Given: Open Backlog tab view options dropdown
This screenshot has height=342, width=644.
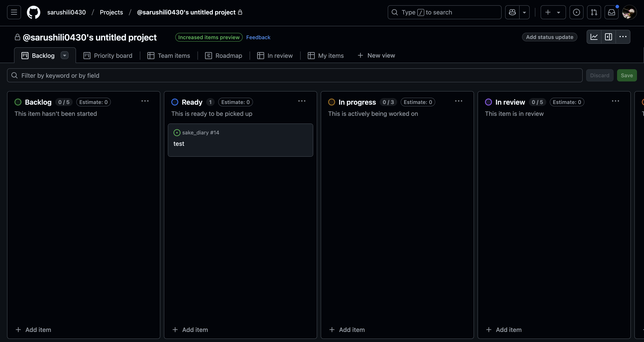Looking at the screenshot, I should coord(64,55).
